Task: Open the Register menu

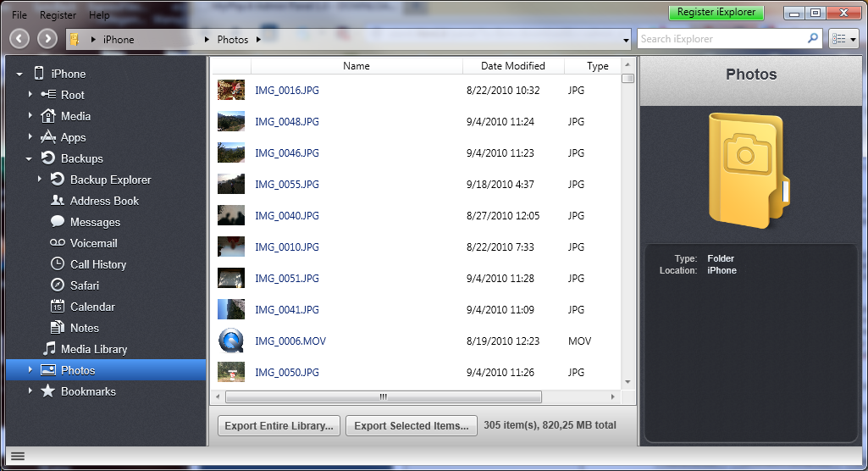Action: [x=58, y=15]
